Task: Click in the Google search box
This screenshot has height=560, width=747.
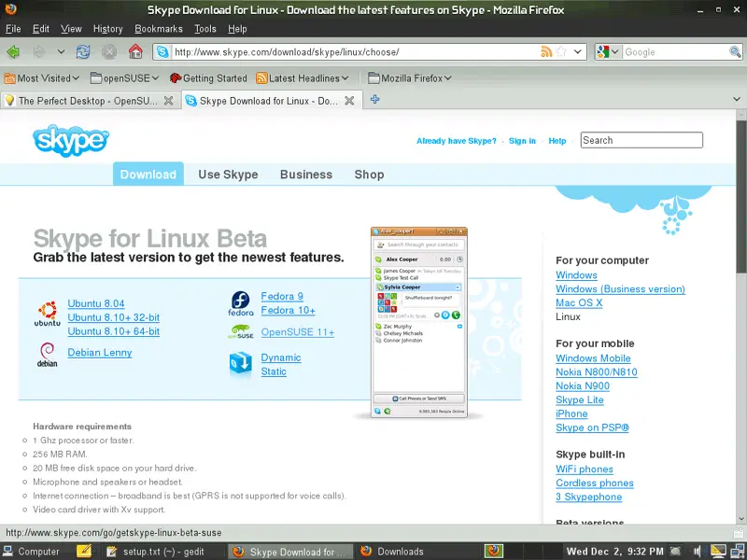Action: click(676, 52)
